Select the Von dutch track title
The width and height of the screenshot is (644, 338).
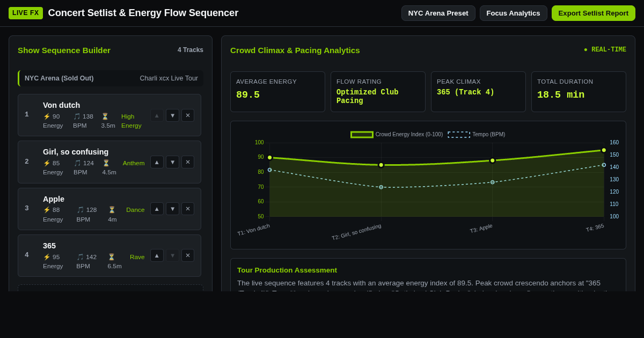[61, 105]
